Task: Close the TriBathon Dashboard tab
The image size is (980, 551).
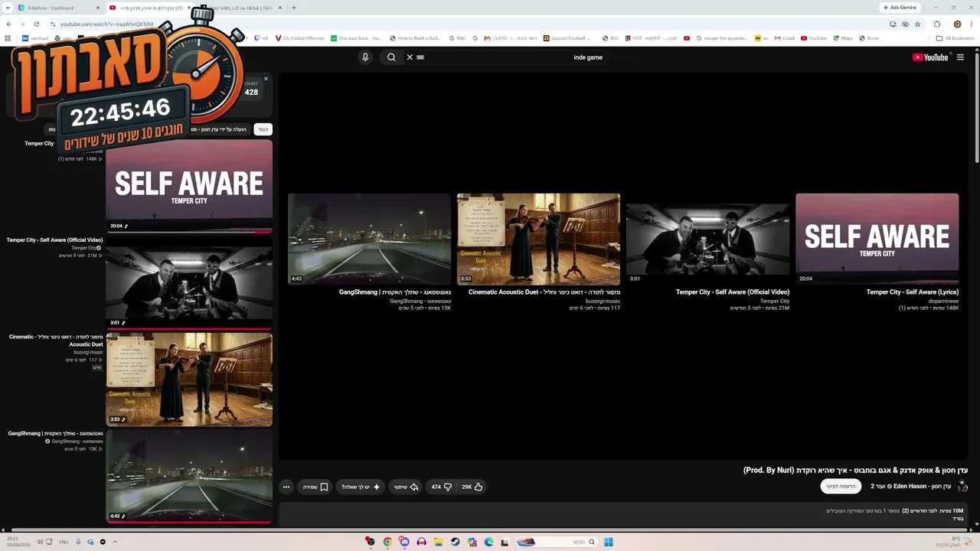Action: coord(98,8)
